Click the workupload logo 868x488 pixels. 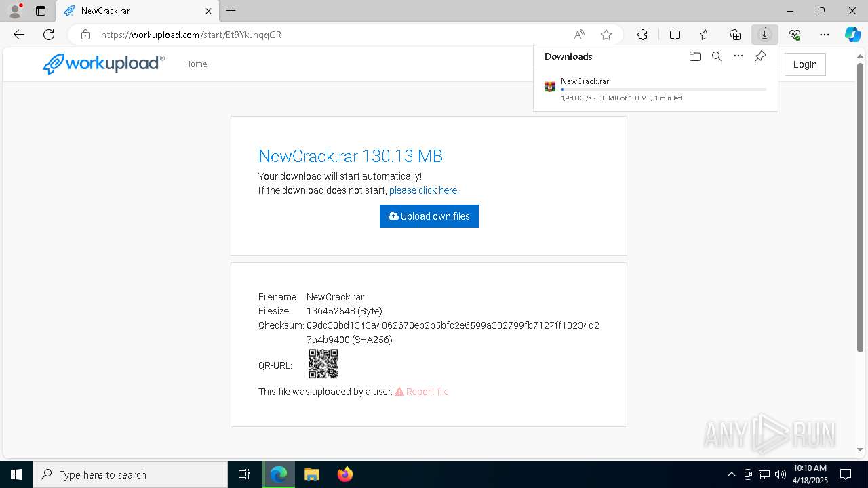tap(104, 64)
